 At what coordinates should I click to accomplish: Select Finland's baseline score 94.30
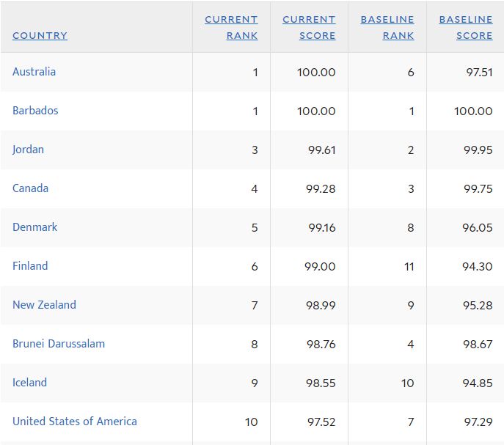pos(478,267)
